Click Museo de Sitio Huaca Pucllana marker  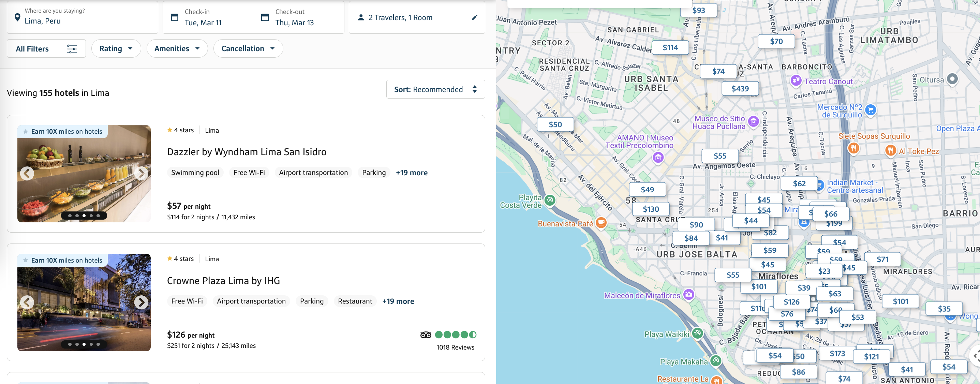click(753, 122)
